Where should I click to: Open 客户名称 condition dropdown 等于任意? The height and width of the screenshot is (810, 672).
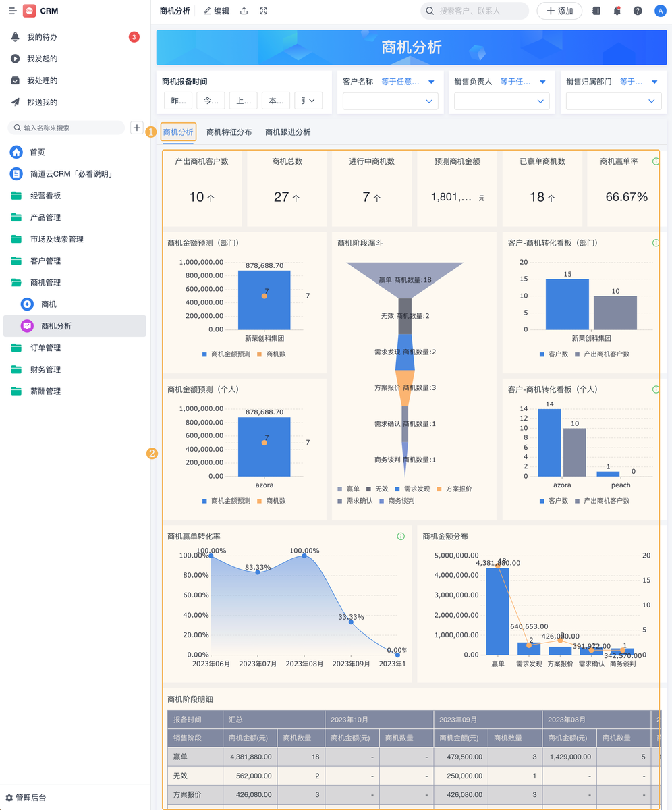408,82
